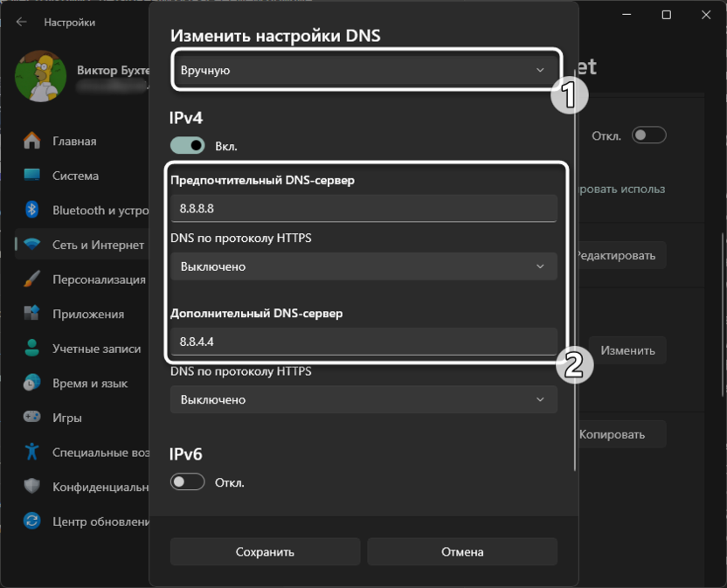Switch to the Сеть и Интернет section
The image size is (727, 588).
[33, 245]
